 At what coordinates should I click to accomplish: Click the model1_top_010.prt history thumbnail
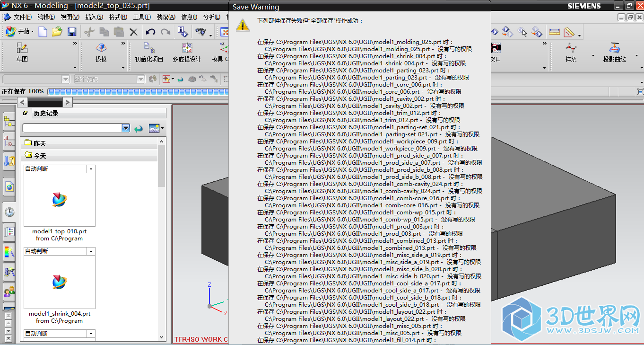[60, 200]
